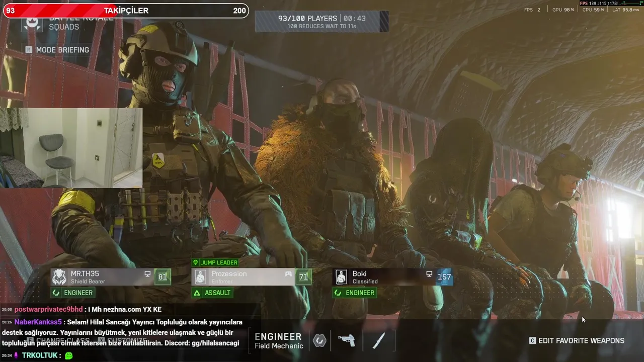Click Boki's level 157 badge
644x362 pixels.
pyautogui.click(x=444, y=277)
